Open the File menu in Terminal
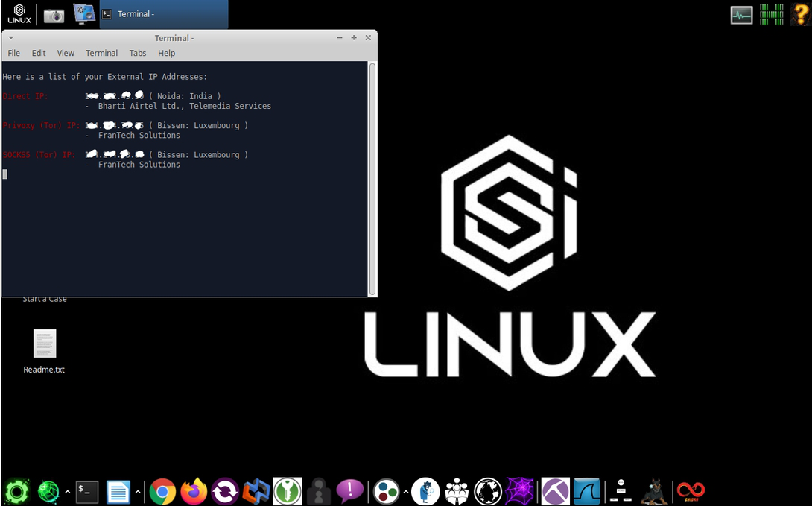Viewport: 812px width, 506px height. pyautogui.click(x=14, y=53)
